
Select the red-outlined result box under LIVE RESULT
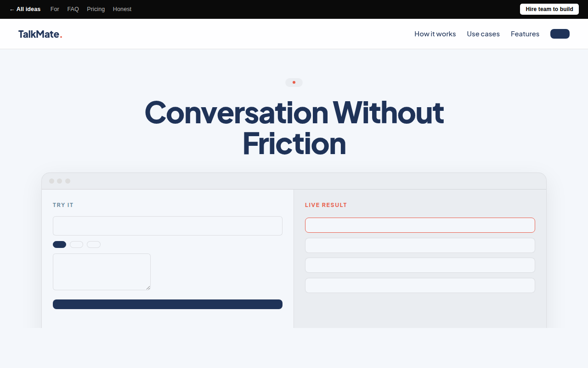point(420,225)
